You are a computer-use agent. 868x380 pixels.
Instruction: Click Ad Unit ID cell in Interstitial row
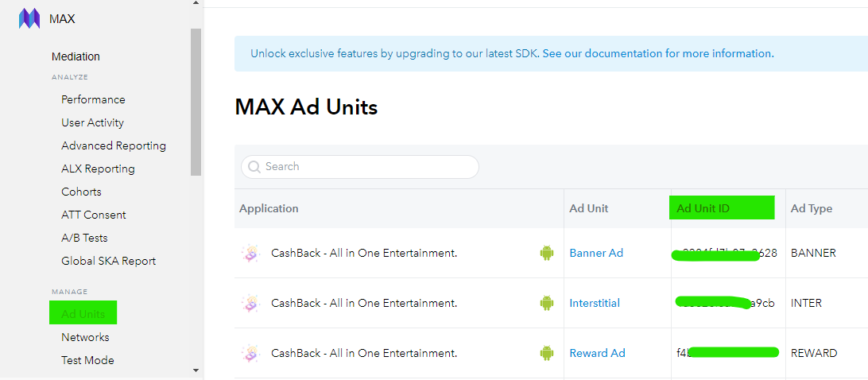click(x=728, y=303)
